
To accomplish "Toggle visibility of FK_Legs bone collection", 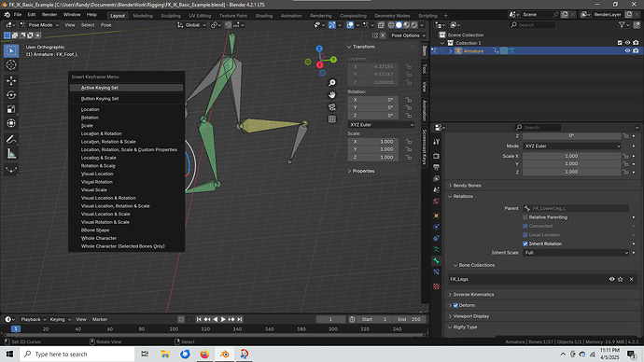I will click(611, 279).
